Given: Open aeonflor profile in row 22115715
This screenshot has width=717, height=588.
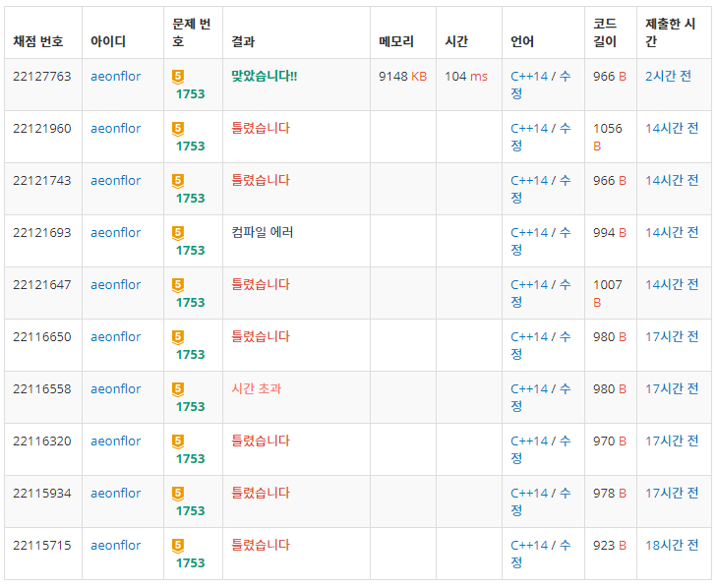Looking at the screenshot, I should [116, 546].
